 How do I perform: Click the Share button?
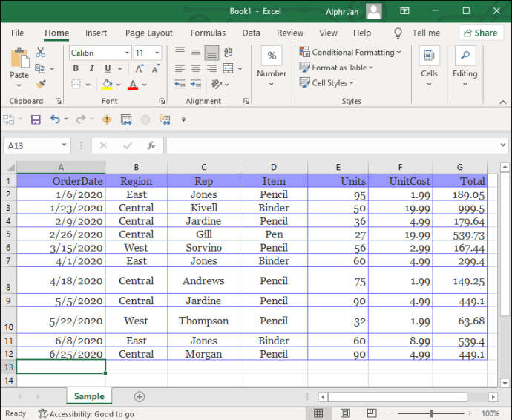(480, 33)
